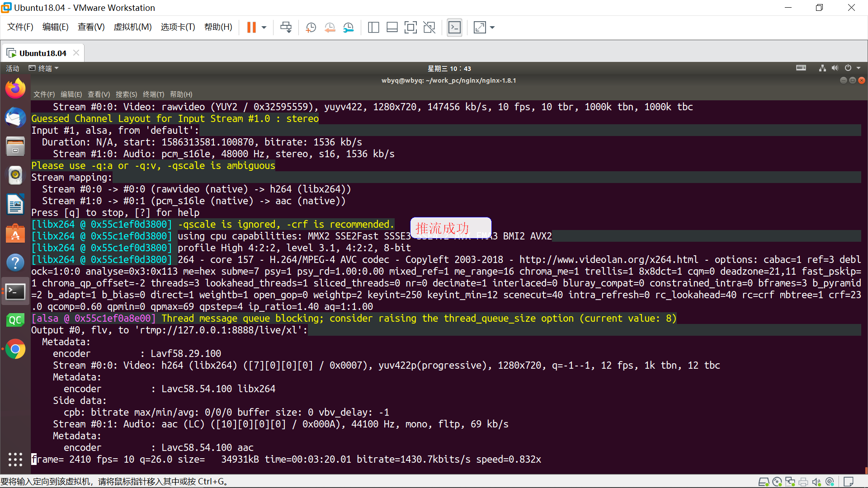Click the 活动 button in the guest
868x488 pixels.
coord(12,68)
